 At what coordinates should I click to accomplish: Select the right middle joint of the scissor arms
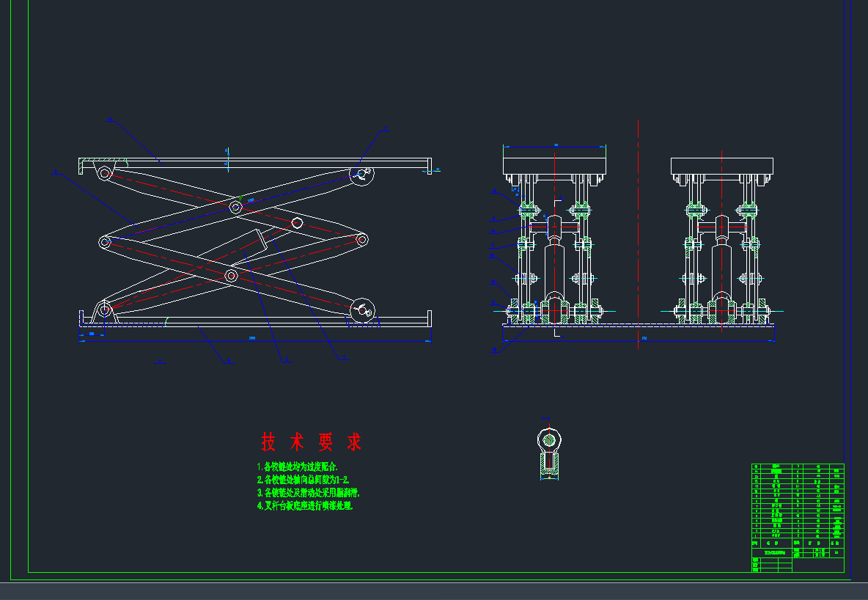[x=361, y=239]
